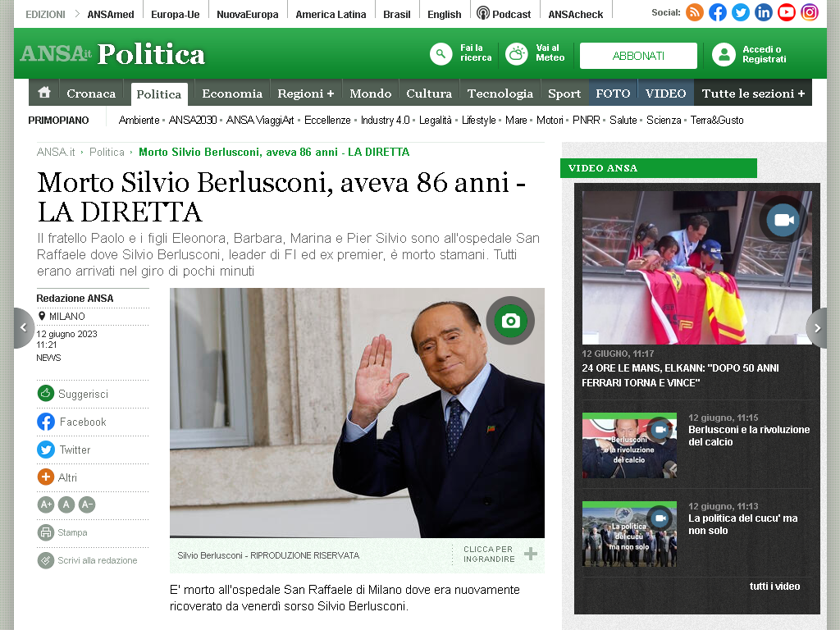This screenshot has height=630, width=840.
Task: Click the tutti i video link
Action: (x=774, y=586)
